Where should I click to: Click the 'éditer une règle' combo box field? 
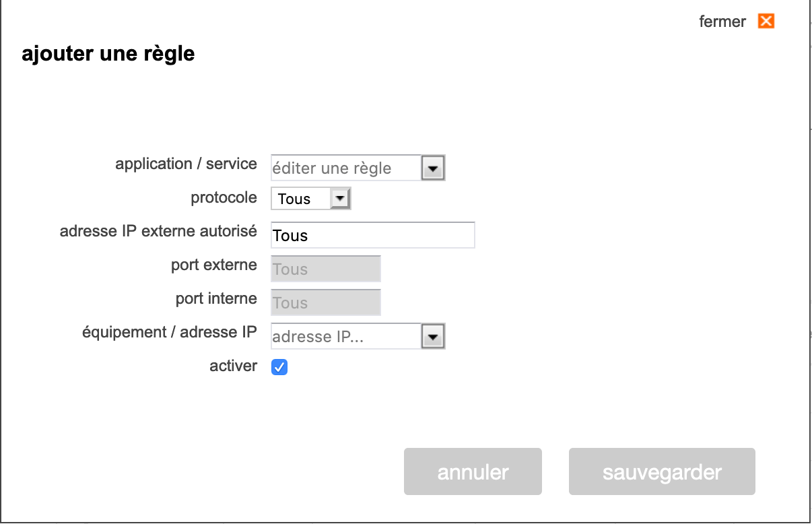pyautogui.click(x=345, y=168)
